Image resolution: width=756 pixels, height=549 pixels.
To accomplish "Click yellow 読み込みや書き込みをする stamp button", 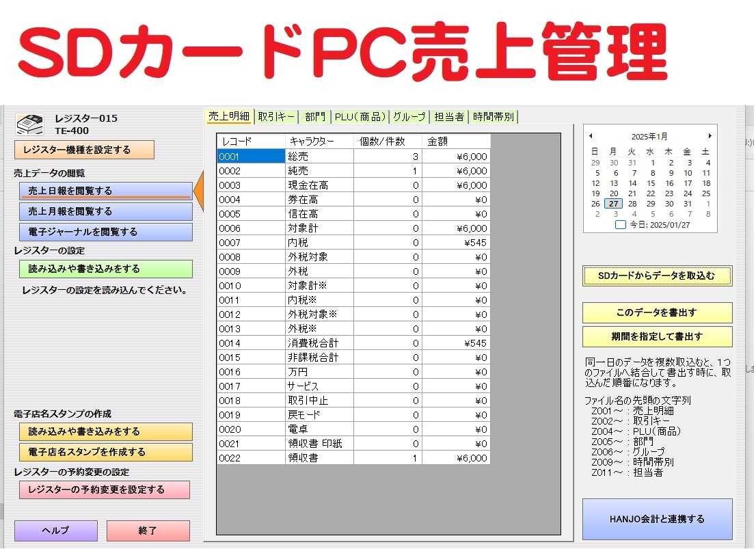I will click(106, 431).
